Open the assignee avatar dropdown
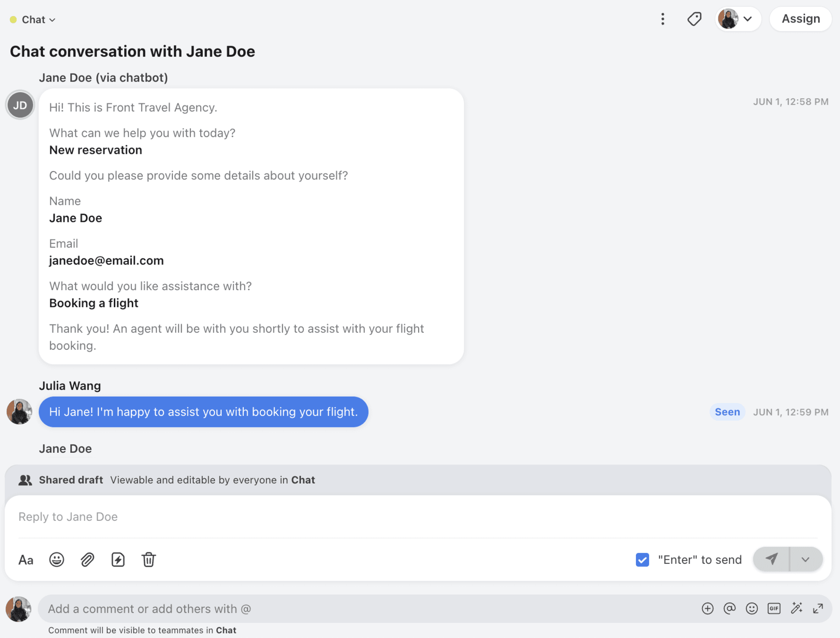The image size is (840, 638). 737,19
